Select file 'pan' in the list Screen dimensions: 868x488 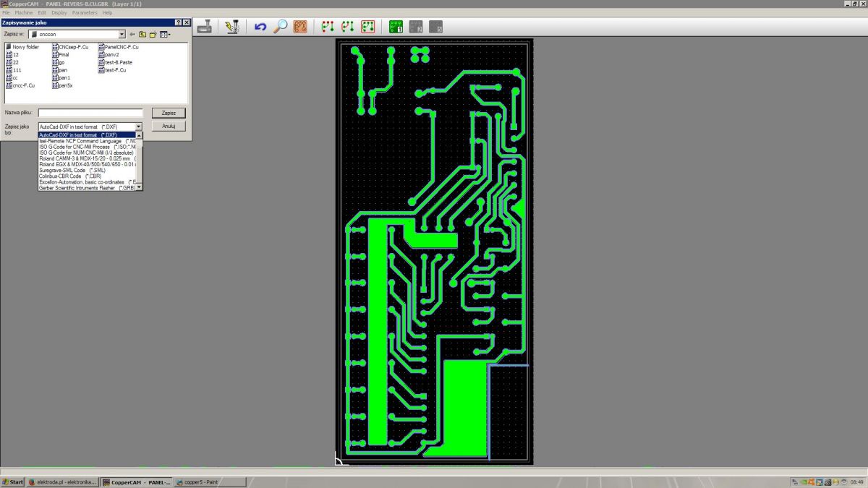pos(60,70)
